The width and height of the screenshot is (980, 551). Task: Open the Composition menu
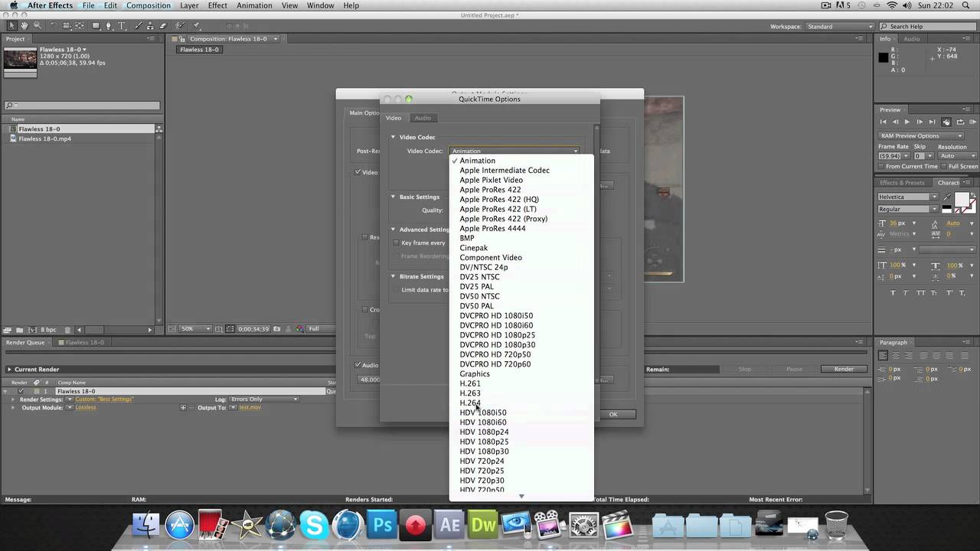[149, 5]
